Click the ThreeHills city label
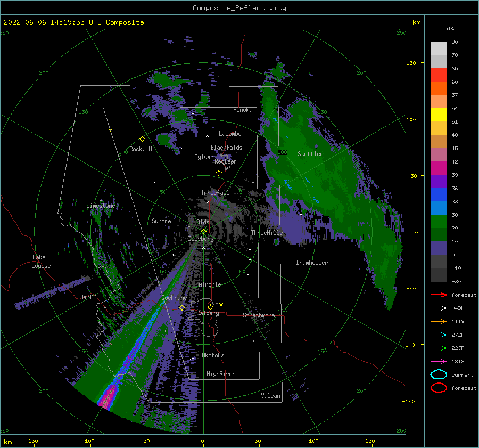 267,233
